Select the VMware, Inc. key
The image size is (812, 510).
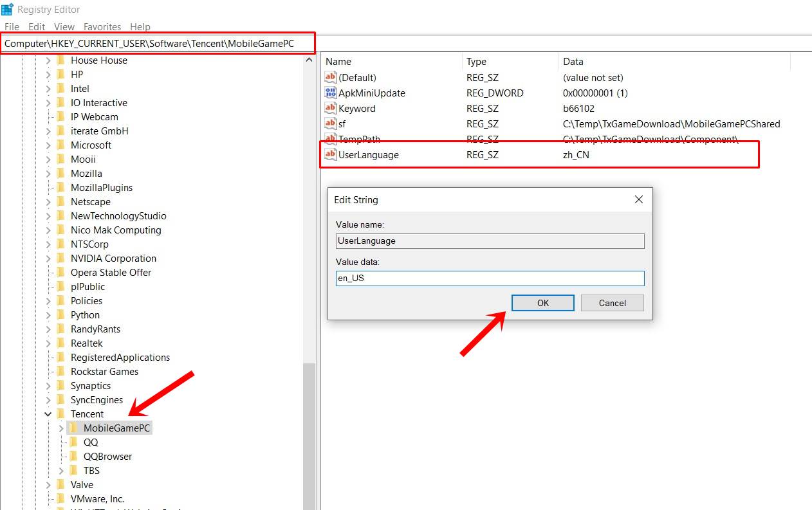click(97, 498)
